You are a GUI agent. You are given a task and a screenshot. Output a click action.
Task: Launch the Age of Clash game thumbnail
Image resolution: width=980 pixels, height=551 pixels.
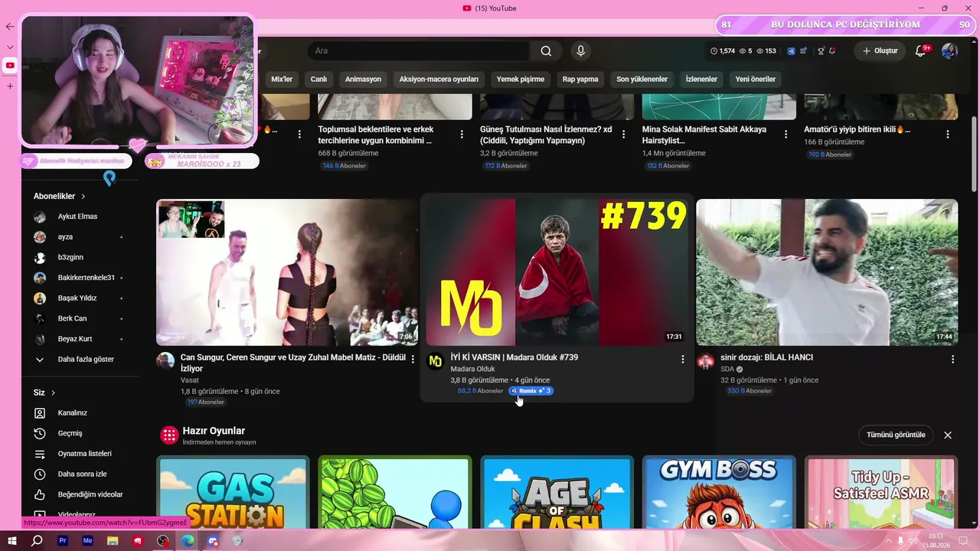557,492
